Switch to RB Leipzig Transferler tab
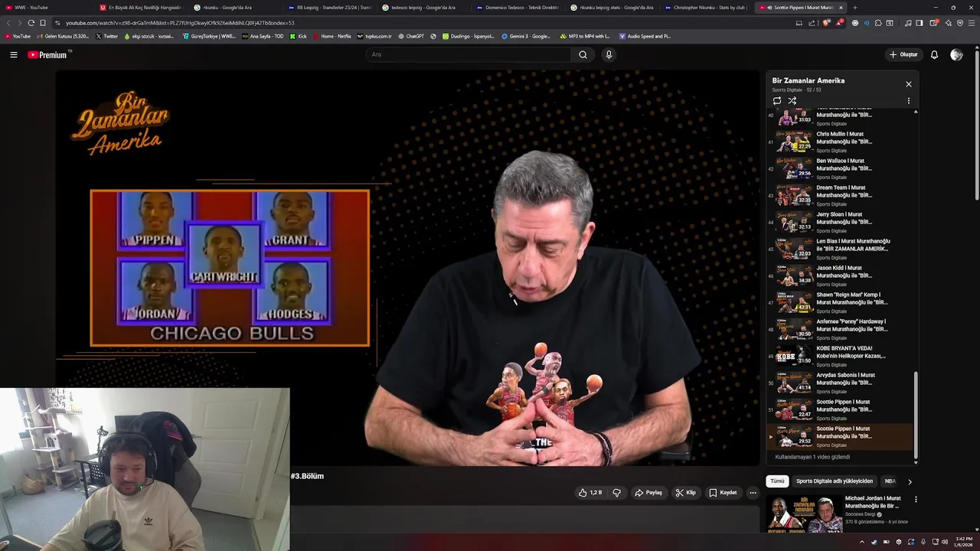The width and height of the screenshot is (980, 551). click(x=329, y=8)
